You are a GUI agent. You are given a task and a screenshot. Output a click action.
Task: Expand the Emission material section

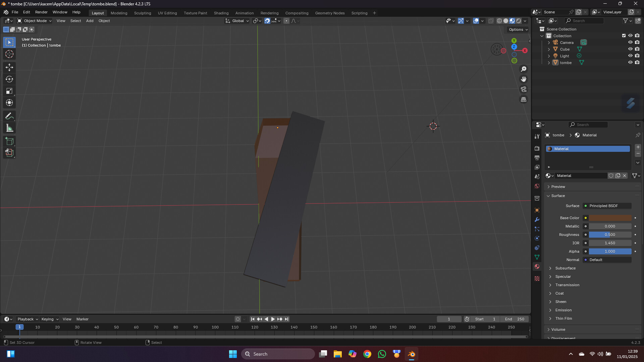(x=563, y=310)
